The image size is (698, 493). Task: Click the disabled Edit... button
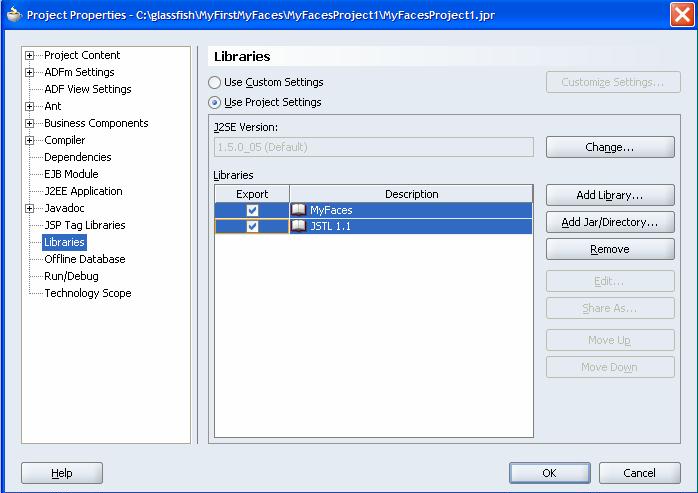[x=610, y=281]
